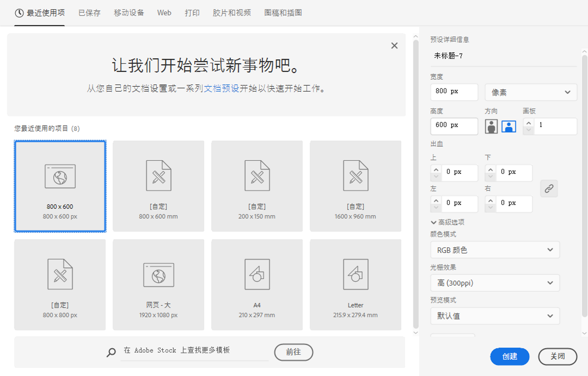
Task: Decrease the top (上) bleed value
Action: coord(436,176)
